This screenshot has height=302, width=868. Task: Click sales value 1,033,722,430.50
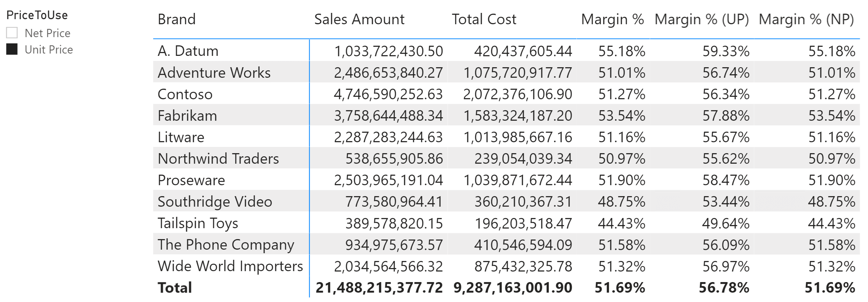[388, 51]
